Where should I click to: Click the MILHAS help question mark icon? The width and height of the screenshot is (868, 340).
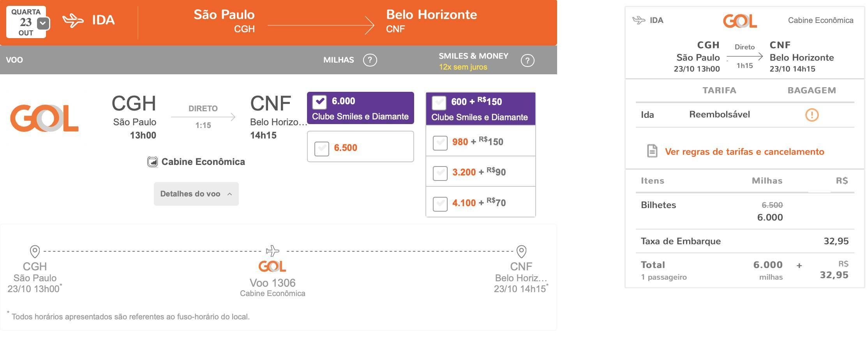tap(370, 60)
